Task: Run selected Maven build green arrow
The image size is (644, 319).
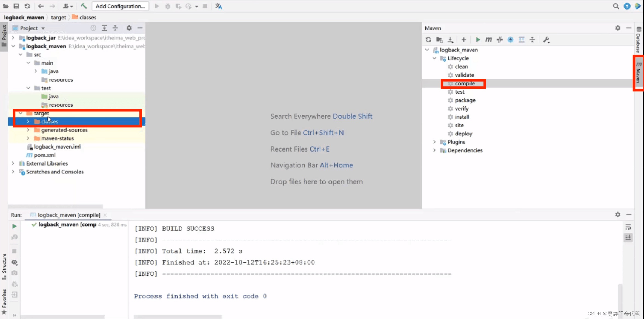Action: click(x=478, y=40)
